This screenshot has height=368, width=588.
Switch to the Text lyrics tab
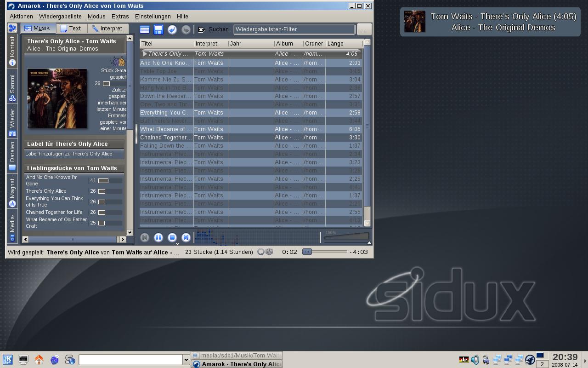click(x=71, y=28)
